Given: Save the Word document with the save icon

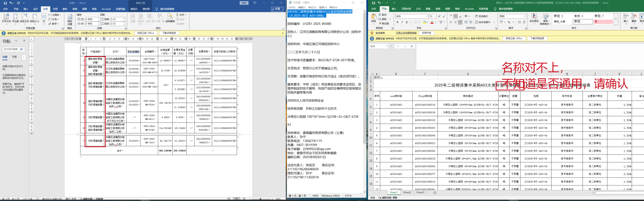Looking at the screenshot, I should [5, 3].
